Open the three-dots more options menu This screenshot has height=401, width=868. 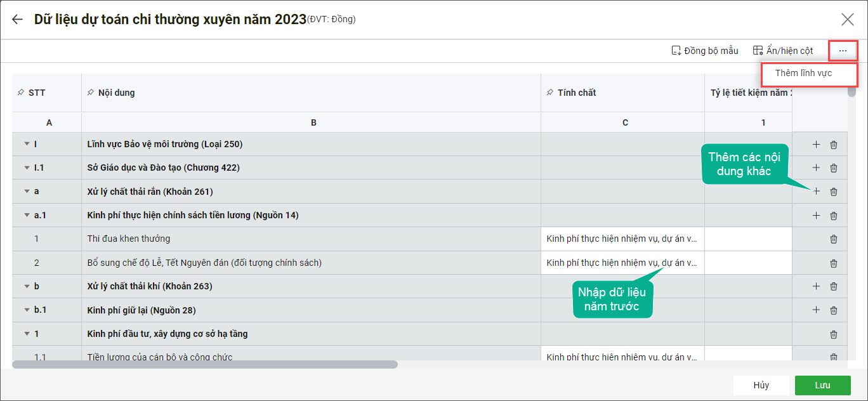(x=843, y=51)
